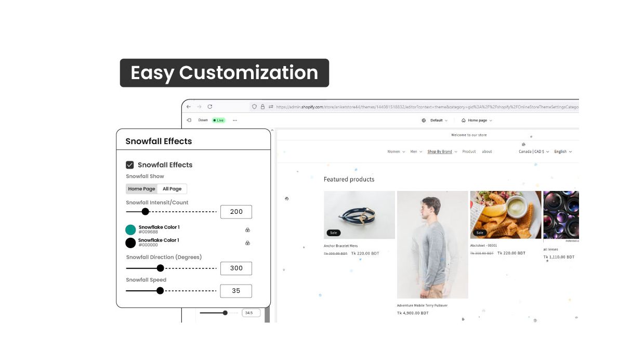Click the Adventure Mobile Terry Pullover title
The image size is (644, 359).
click(x=422, y=305)
